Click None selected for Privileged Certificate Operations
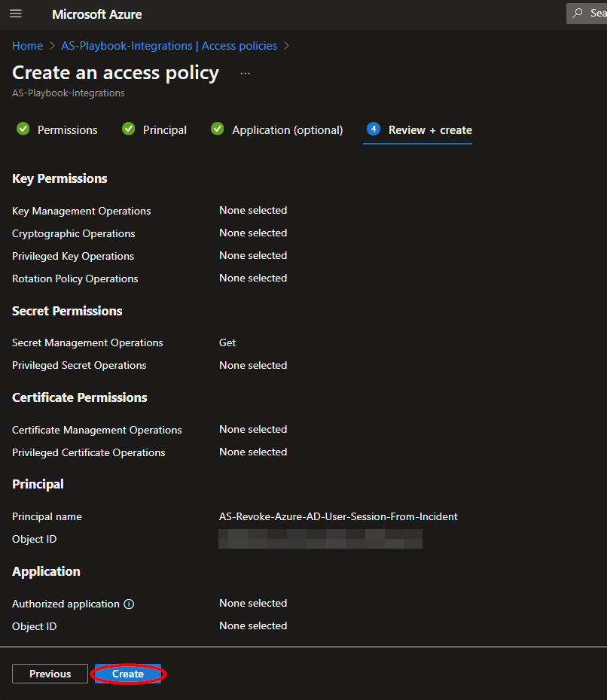607x700 pixels. 253,452
